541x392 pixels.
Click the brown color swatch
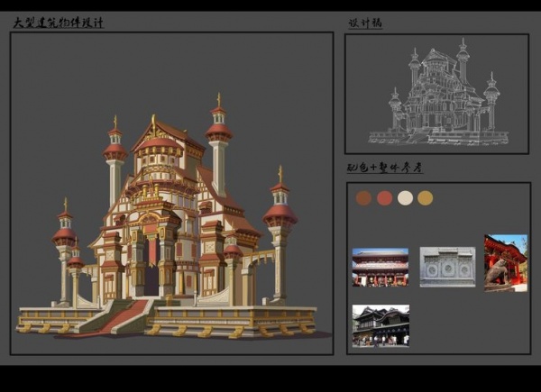coord(363,198)
